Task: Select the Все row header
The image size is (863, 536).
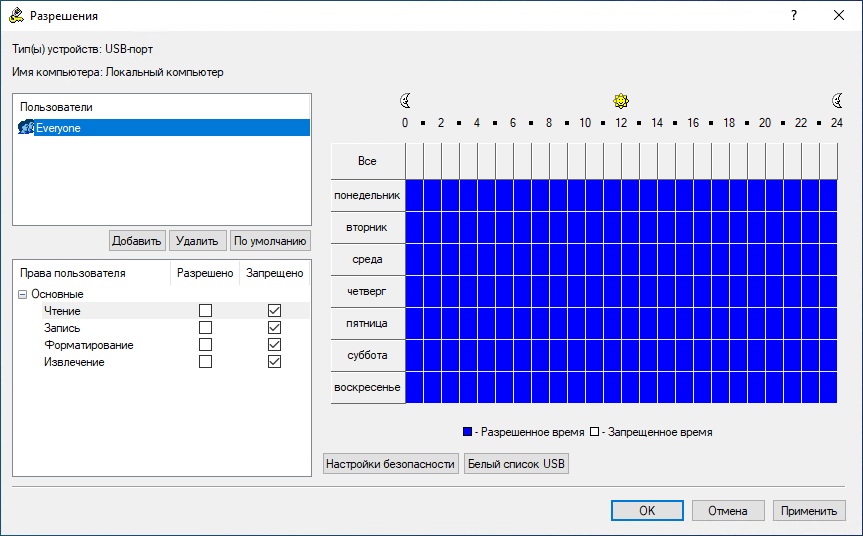Action: click(x=368, y=161)
